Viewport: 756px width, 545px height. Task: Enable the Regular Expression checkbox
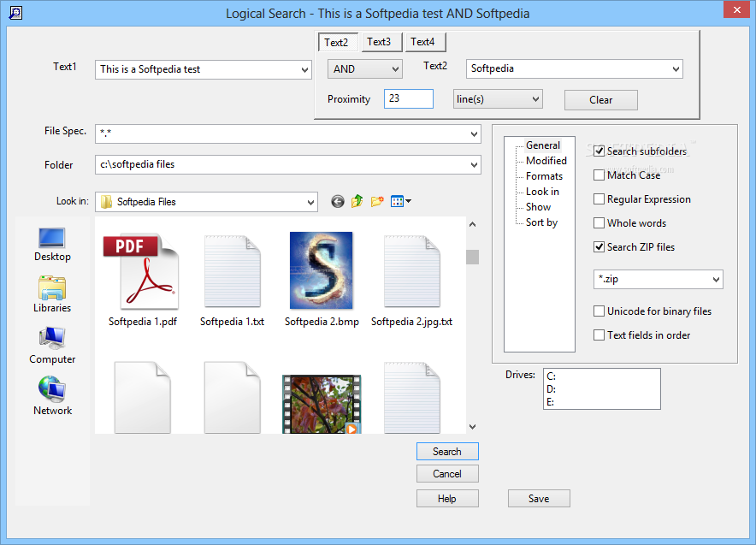(599, 198)
